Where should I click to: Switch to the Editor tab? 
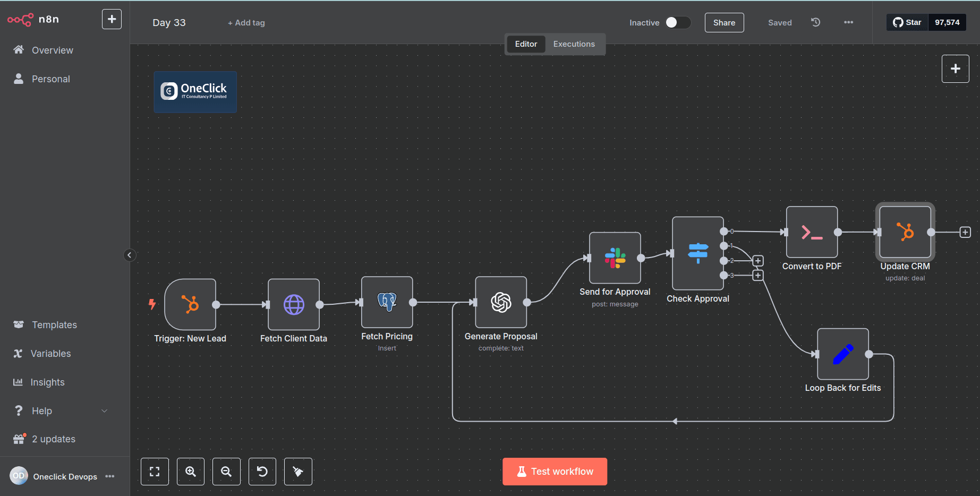click(526, 44)
